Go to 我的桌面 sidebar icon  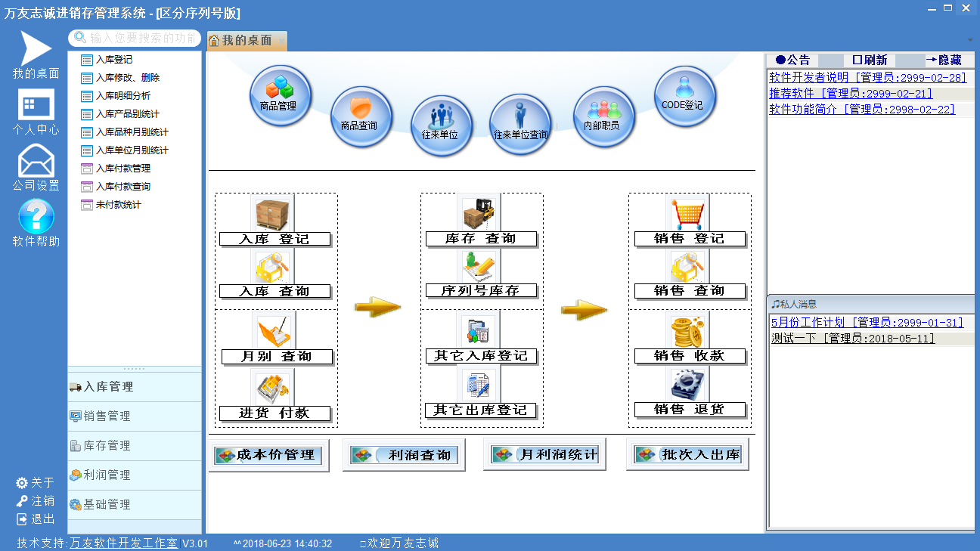(36, 48)
